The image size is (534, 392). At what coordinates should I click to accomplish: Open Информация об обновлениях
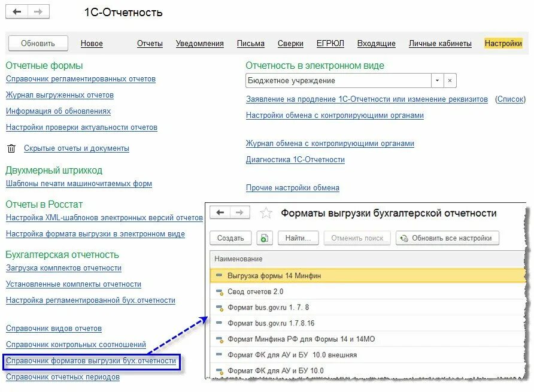[58, 111]
